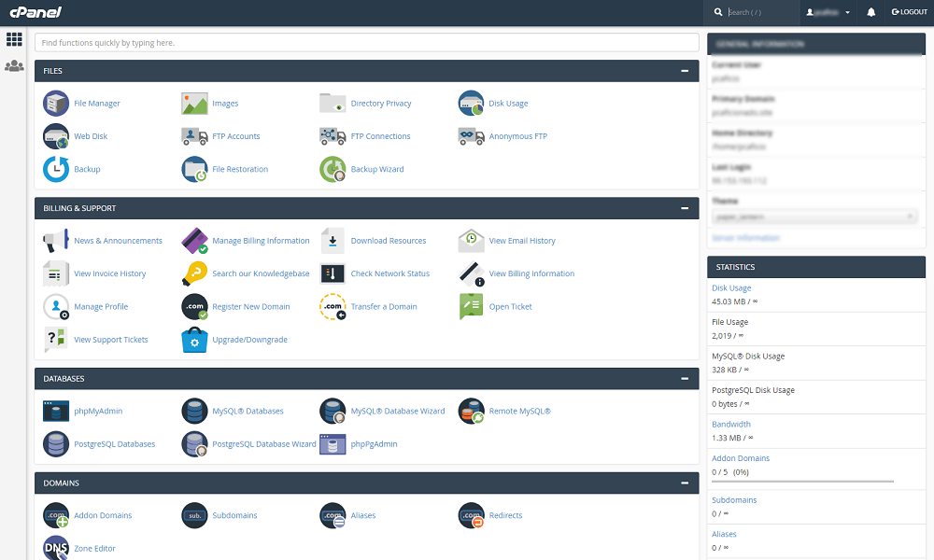Collapse the Domains section

pos(685,483)
